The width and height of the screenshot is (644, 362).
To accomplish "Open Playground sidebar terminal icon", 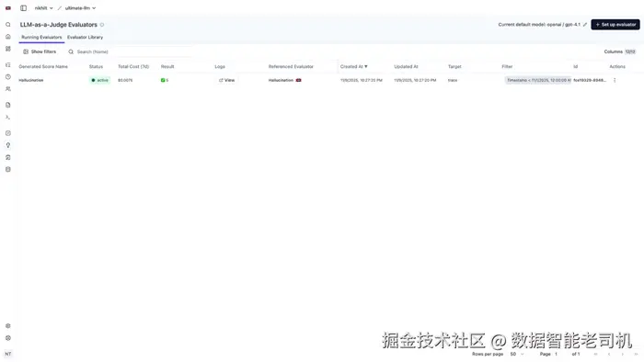I will [x=7, y=118].
